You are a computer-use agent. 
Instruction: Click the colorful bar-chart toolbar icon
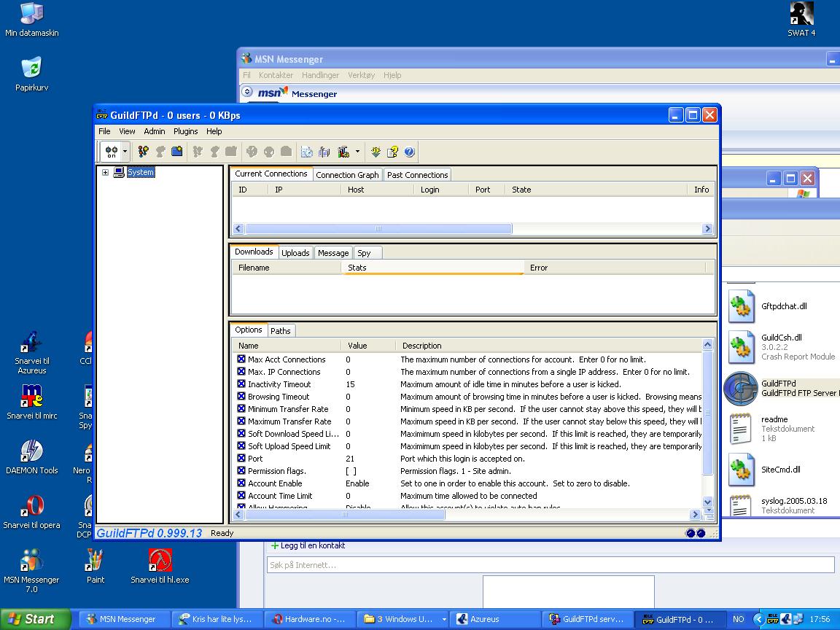click(x=343, y=152)
